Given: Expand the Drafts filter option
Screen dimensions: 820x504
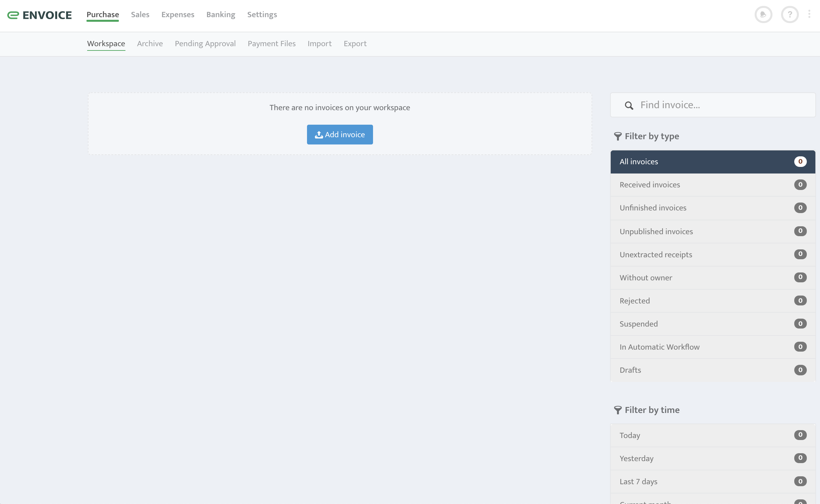Looking at the screenshot, I should coord(712,370).
